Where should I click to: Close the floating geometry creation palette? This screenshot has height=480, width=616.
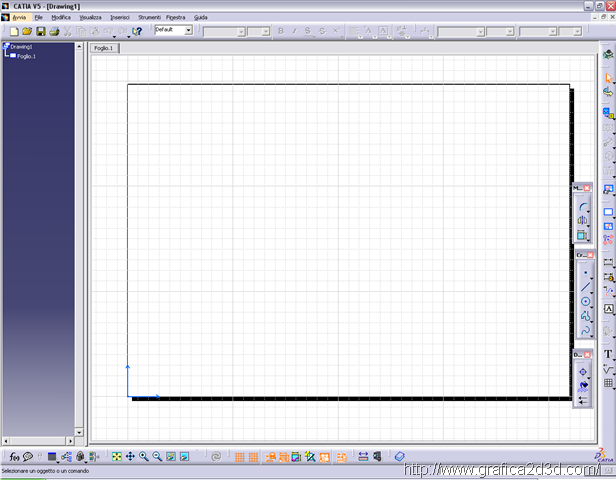pos(588,255)
